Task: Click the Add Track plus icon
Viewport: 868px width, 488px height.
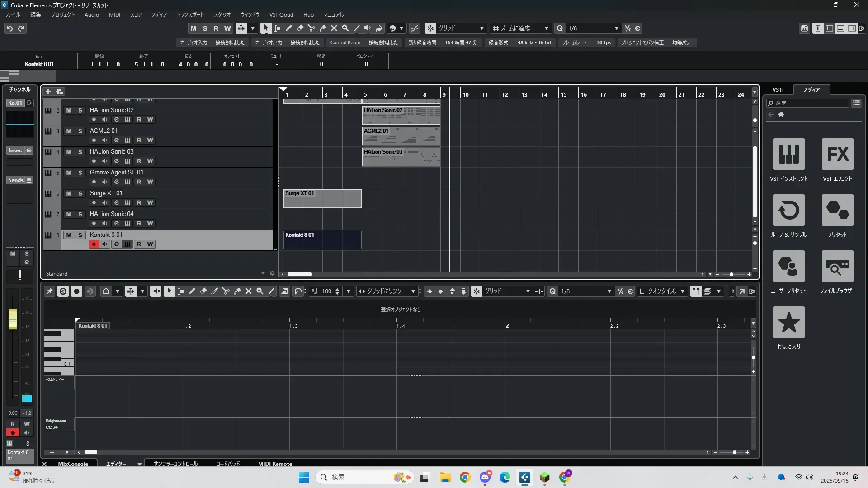Action: coord(48,92)
